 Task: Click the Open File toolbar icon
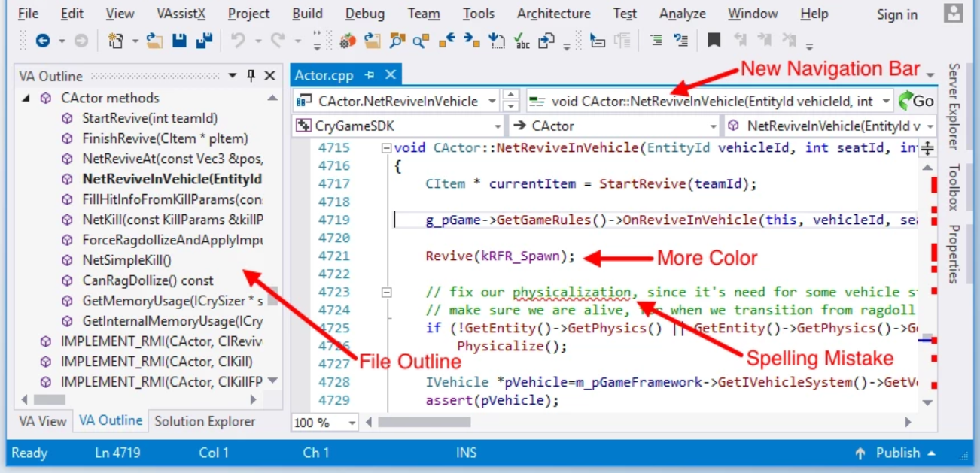tap(155, 39)
